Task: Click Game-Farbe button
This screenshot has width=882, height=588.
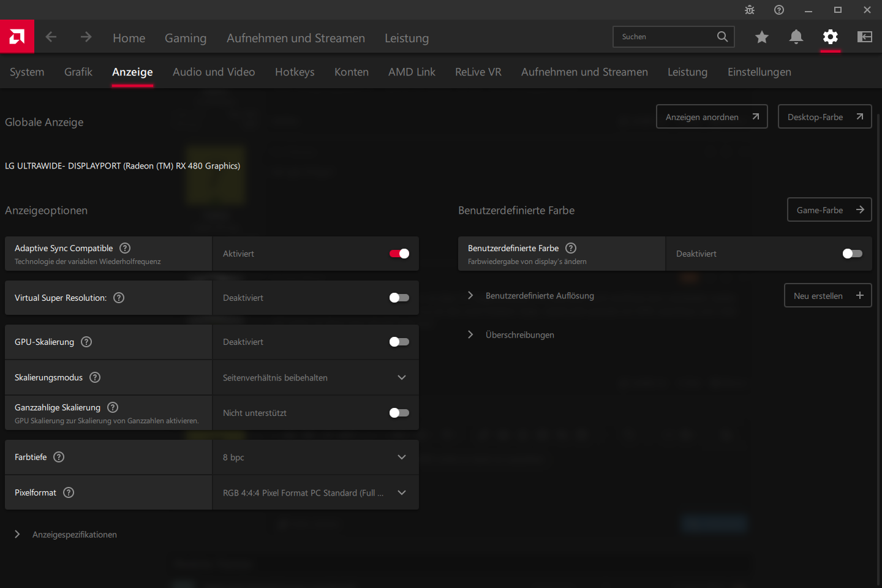Action: [x=829, y=209]
